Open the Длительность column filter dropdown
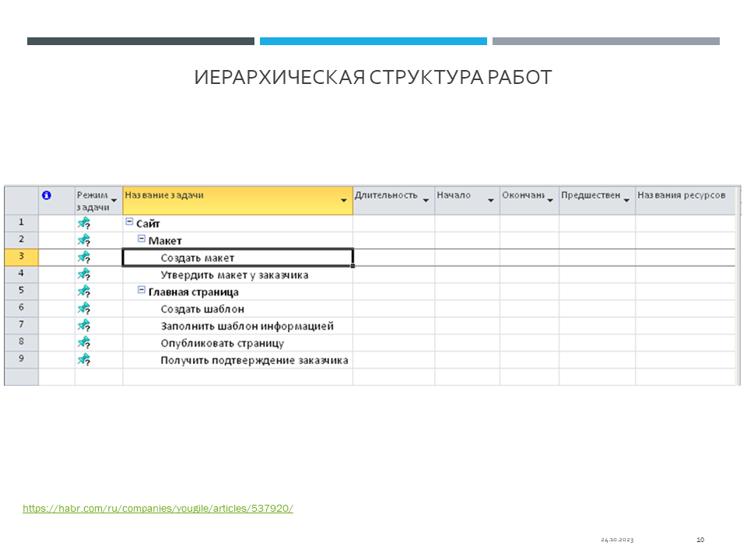 pyautogui.click(x=426, y=201)
